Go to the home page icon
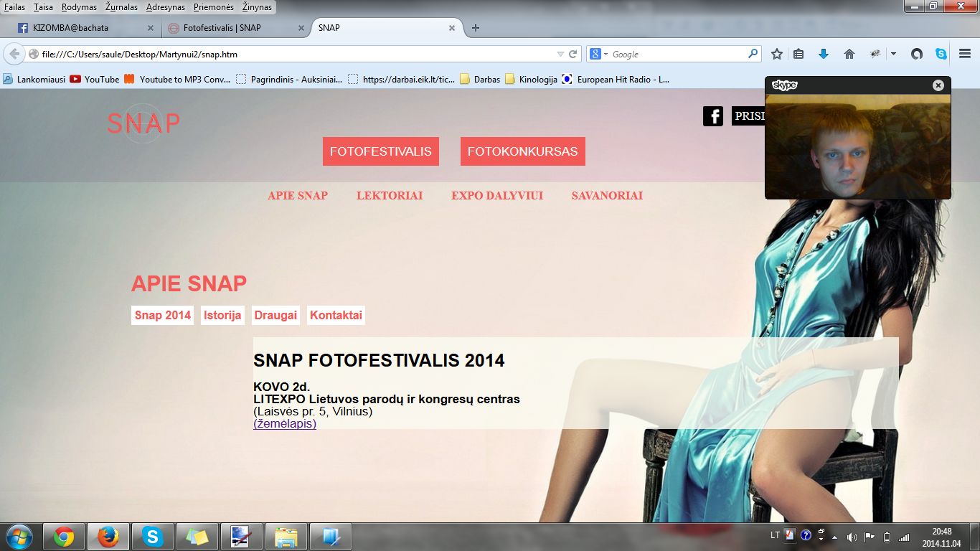Viewport: 980px width, 551px height. [849, 54]
